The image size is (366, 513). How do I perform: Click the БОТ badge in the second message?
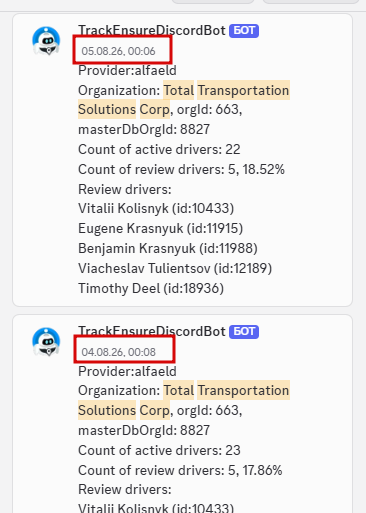244,332
